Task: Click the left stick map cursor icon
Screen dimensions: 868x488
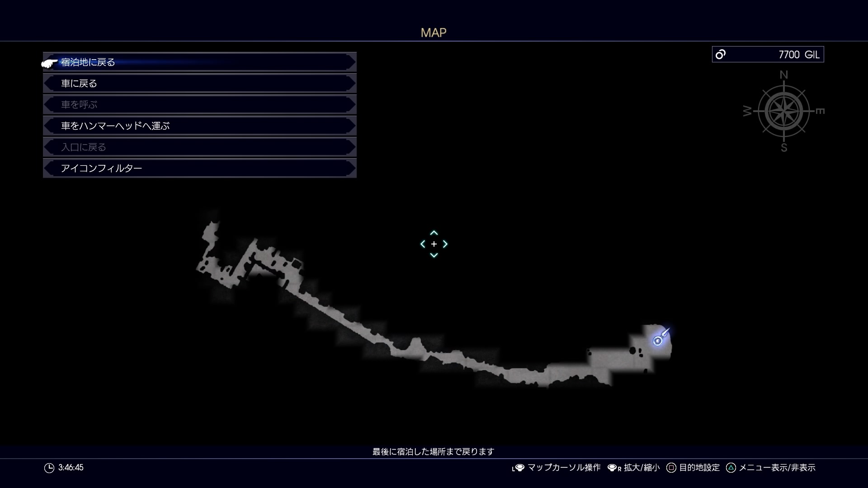Action: [x=518, y=468]
